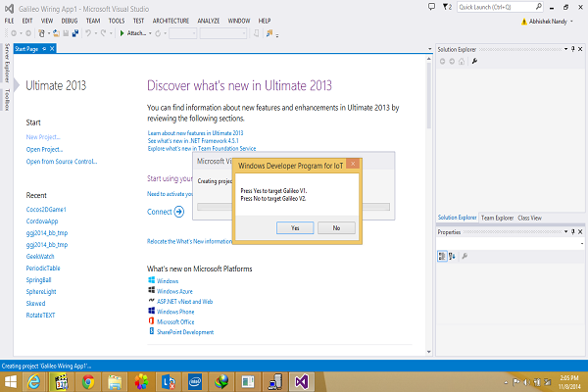This screenshot has width=588, height=392.
Task: Toggle the pin on the Start Page tab
Action: (44, 48)
